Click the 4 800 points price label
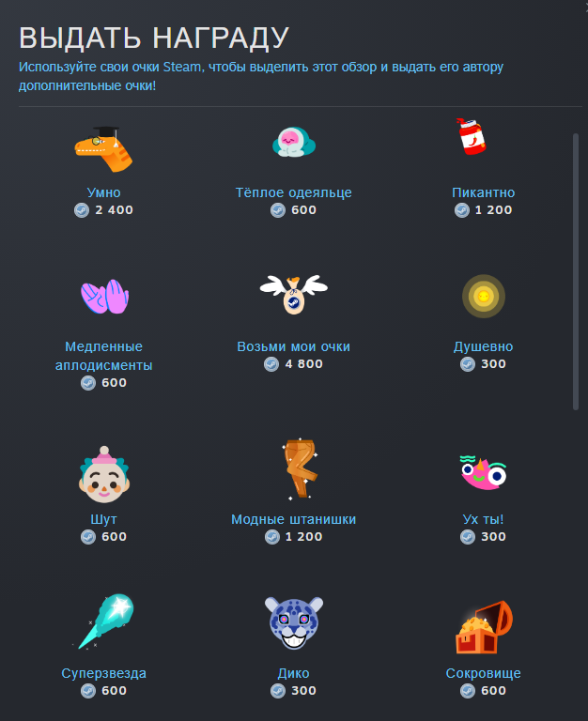 click(303, 364)
